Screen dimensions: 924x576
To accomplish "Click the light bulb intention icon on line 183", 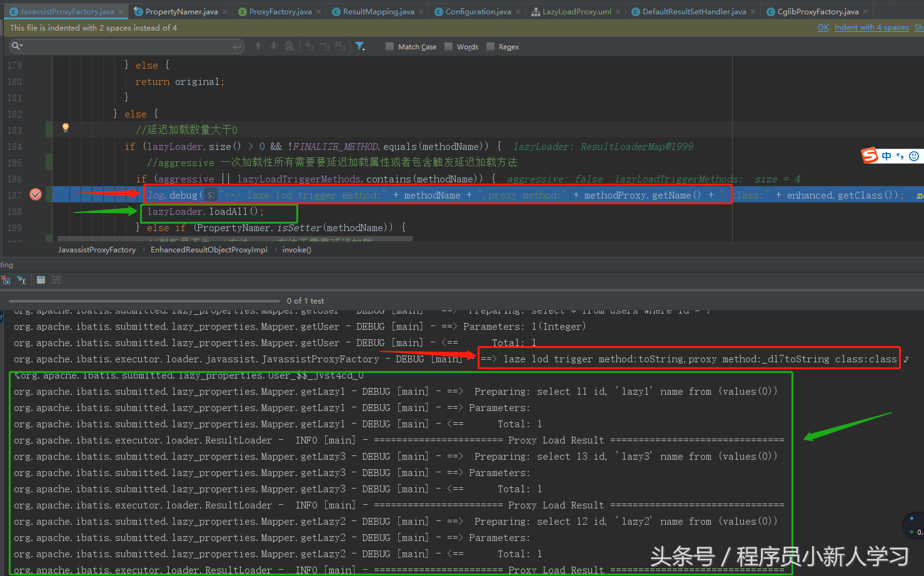I will pyautogui.click(x=65, y=127).
